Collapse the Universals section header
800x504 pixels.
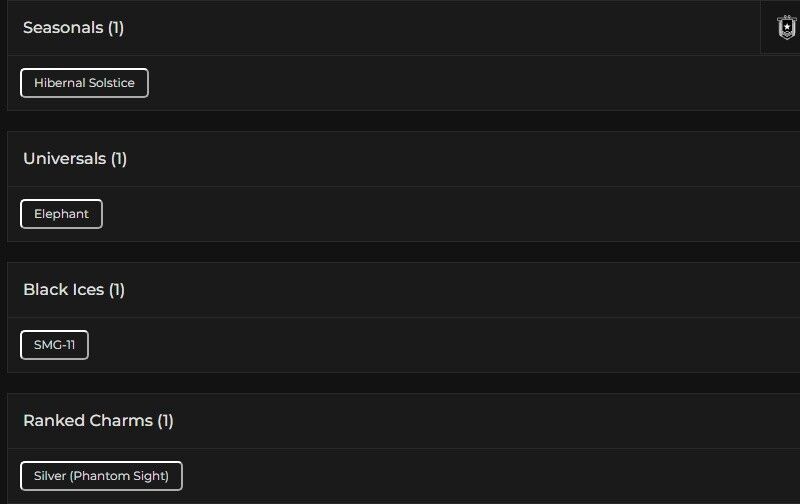400,159
